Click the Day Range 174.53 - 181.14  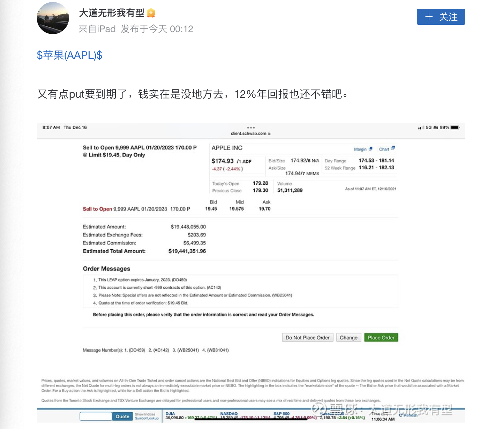376,161
